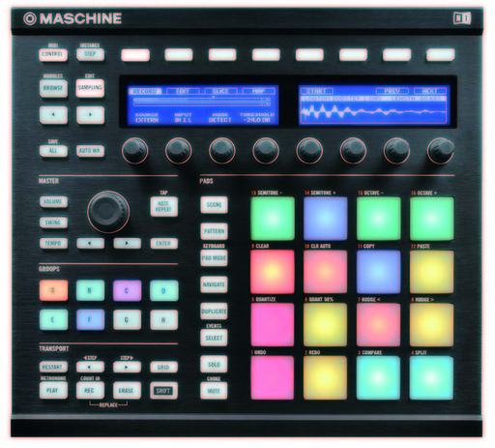Toggle the Step instance button
The height and width of the screenshot is (448, 495).
pos(90,54)
